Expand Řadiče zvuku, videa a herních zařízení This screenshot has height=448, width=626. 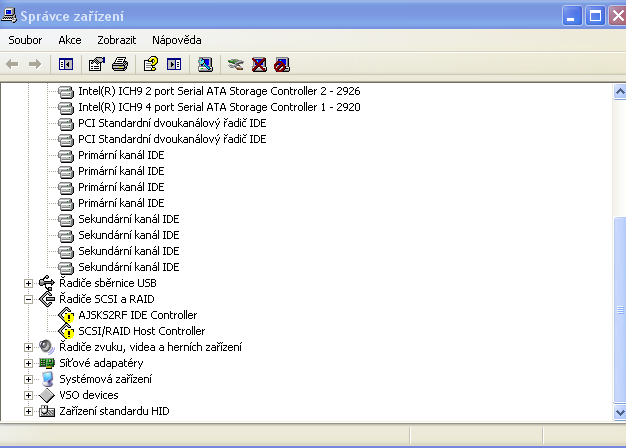pyautogui.click(x=28, y=347)
